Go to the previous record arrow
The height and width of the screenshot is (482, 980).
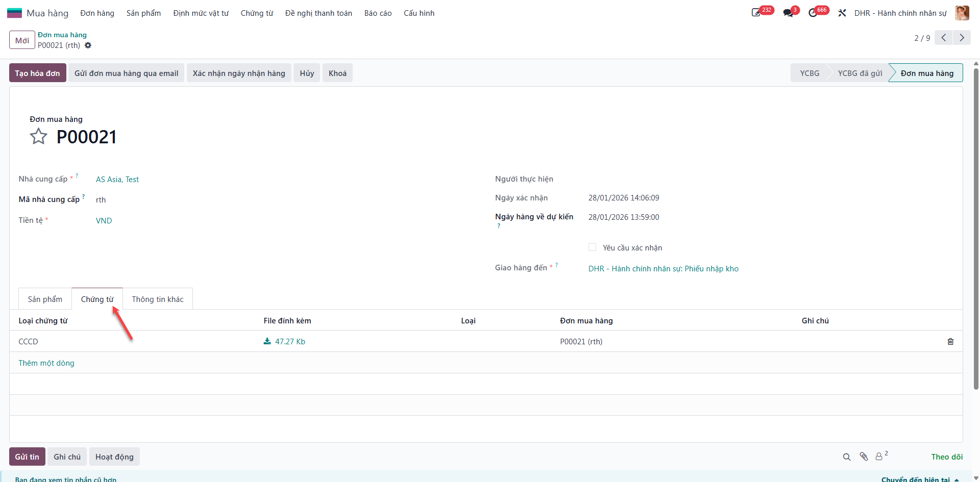pos(944,38)
